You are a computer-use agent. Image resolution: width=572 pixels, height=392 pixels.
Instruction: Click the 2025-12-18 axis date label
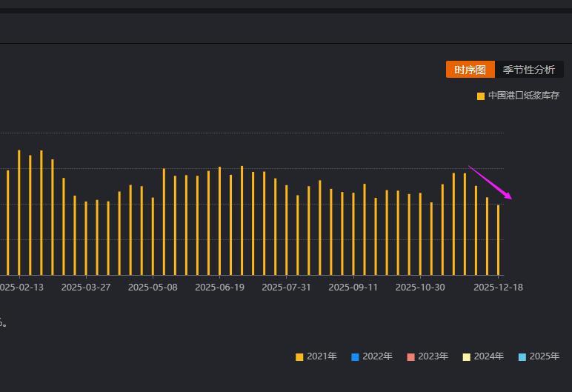[x=499, y=288]
